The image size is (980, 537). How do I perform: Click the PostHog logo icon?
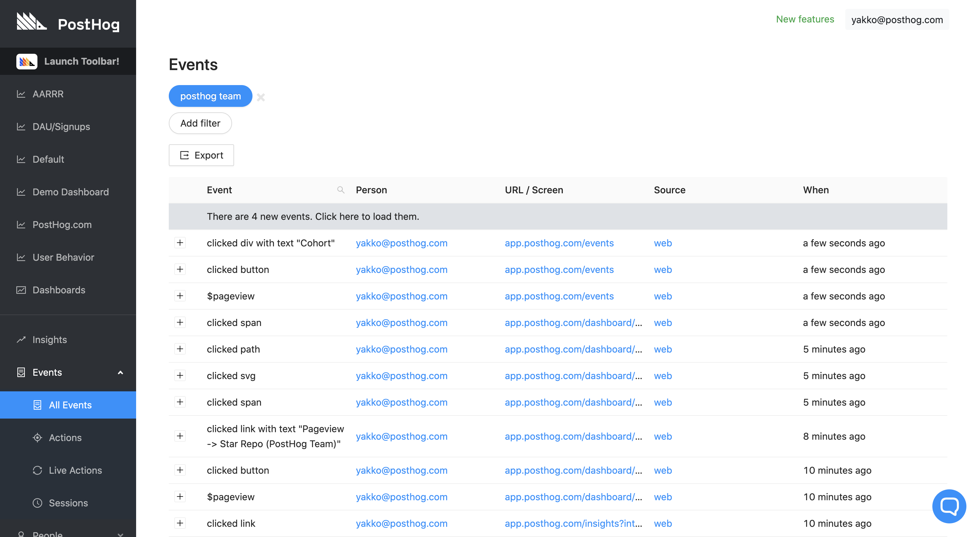[32, 21]
